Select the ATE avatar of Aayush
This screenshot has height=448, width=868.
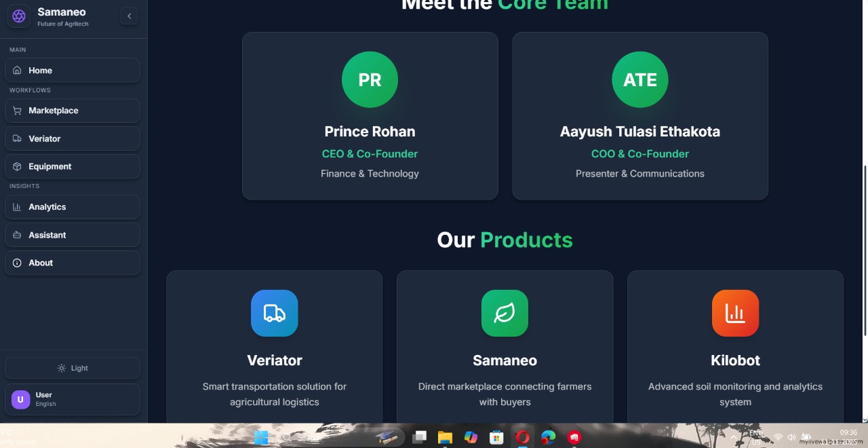point(640,79)
